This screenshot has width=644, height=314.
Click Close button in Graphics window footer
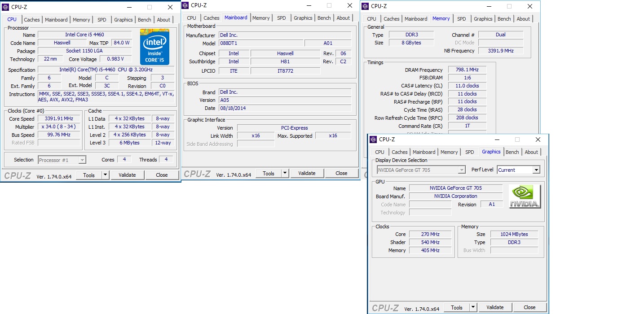coord(529,307)
